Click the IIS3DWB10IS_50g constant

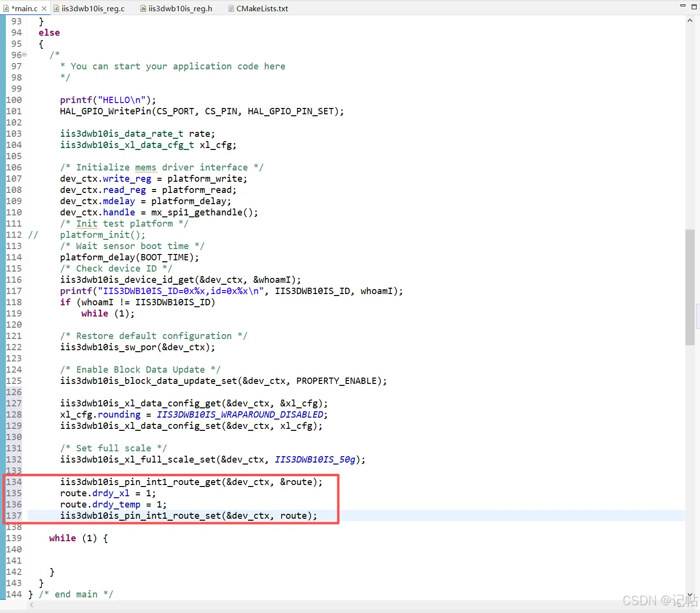click(315, 460)
